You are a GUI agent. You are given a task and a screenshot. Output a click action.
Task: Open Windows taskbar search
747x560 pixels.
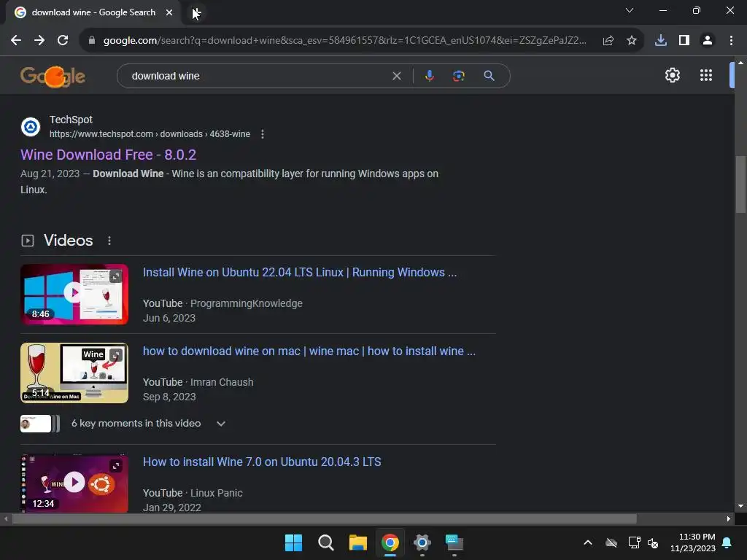326,542
